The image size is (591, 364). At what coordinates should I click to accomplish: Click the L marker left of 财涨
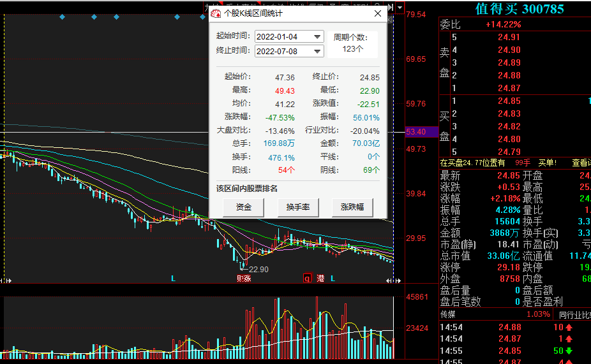pyautogui.click(x=173, y=279)
